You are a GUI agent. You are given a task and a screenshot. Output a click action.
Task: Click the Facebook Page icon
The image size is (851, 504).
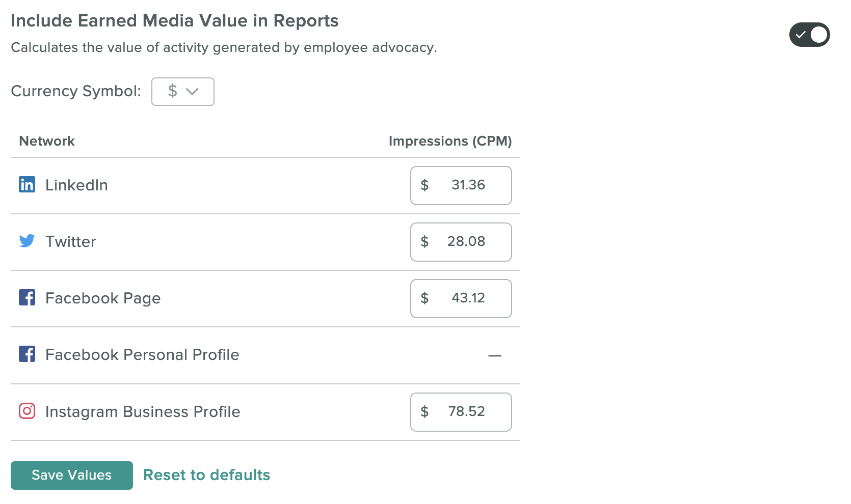point(27,297)
